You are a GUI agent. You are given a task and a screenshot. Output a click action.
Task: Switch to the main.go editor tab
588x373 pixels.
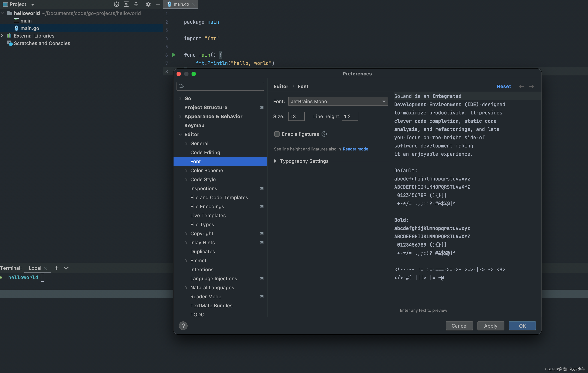click(x=181, y=4)
